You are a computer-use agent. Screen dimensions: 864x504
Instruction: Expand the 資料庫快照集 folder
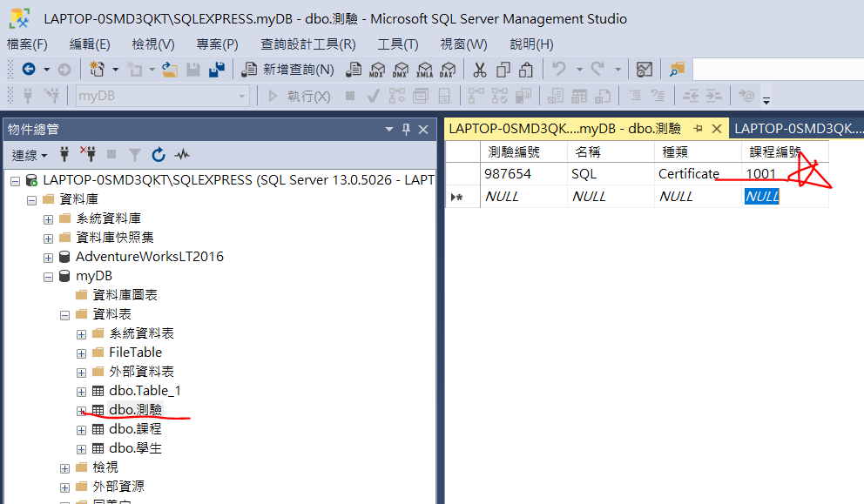[x=49, y=239]
